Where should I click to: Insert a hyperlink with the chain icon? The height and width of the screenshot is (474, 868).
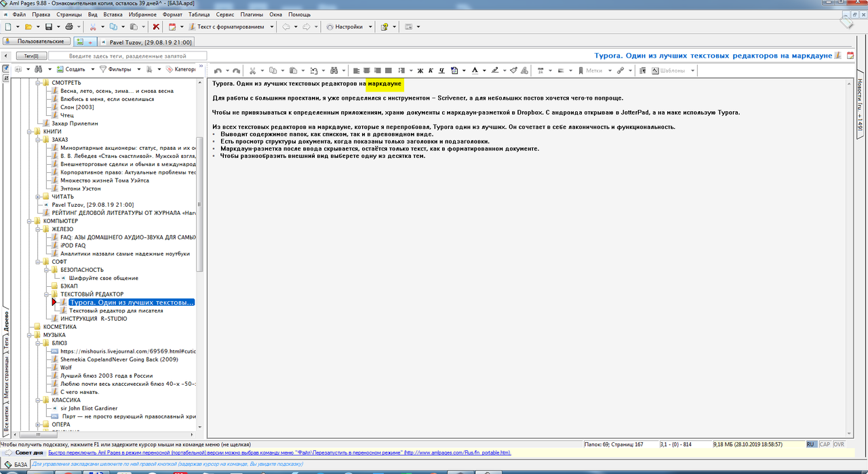click(620, 70)
